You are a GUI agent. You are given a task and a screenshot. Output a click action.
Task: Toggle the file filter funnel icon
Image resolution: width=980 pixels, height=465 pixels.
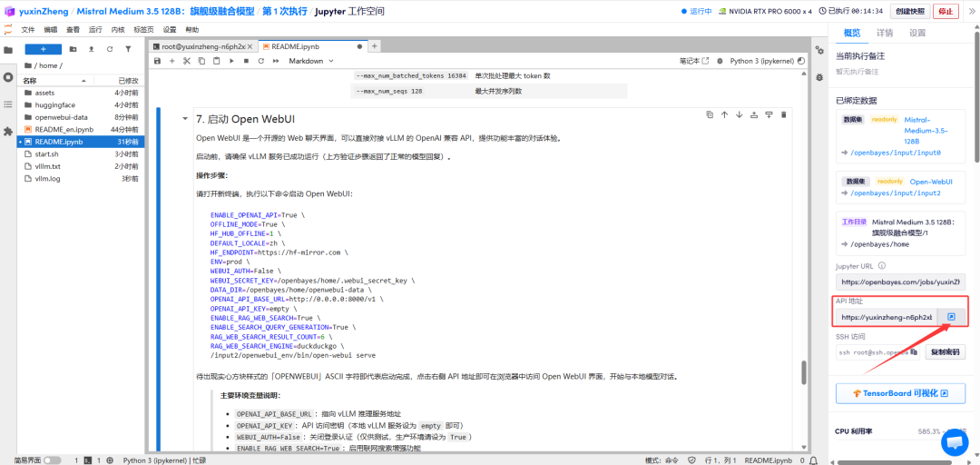128,49
